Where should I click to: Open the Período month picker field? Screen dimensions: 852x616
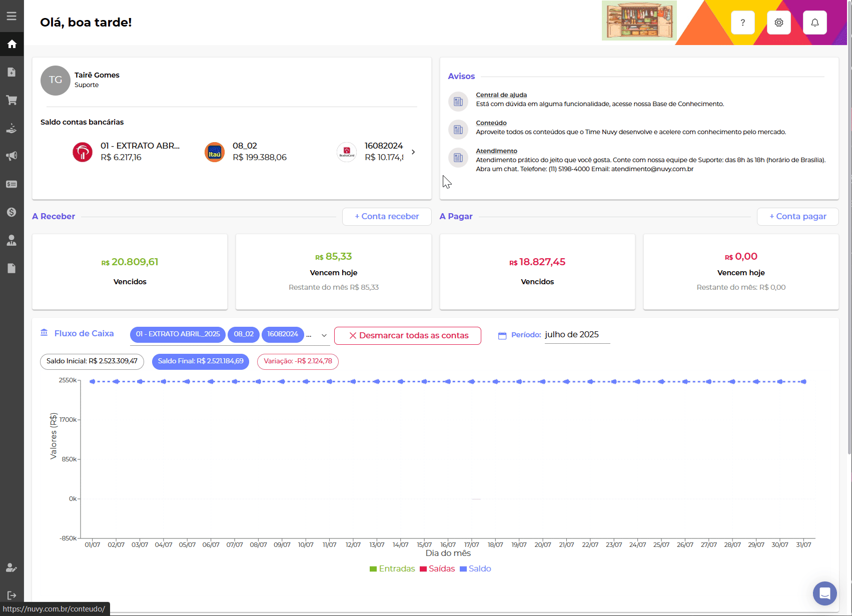pyautogui.click(x=577, y=335)
